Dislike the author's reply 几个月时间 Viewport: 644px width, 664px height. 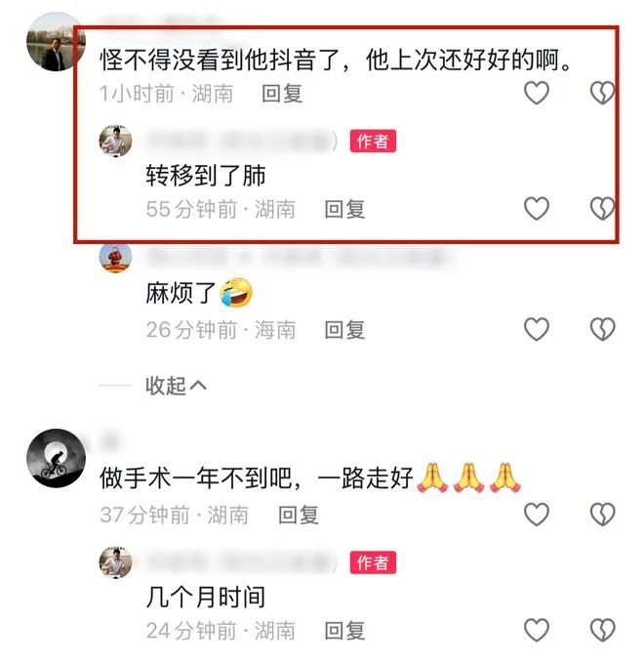click(602, 630)
